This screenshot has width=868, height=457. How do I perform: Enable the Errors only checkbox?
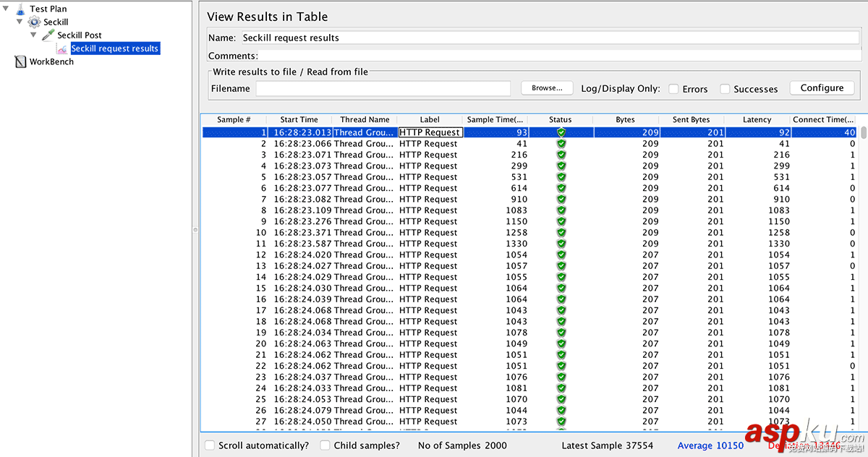click(673, 89)
